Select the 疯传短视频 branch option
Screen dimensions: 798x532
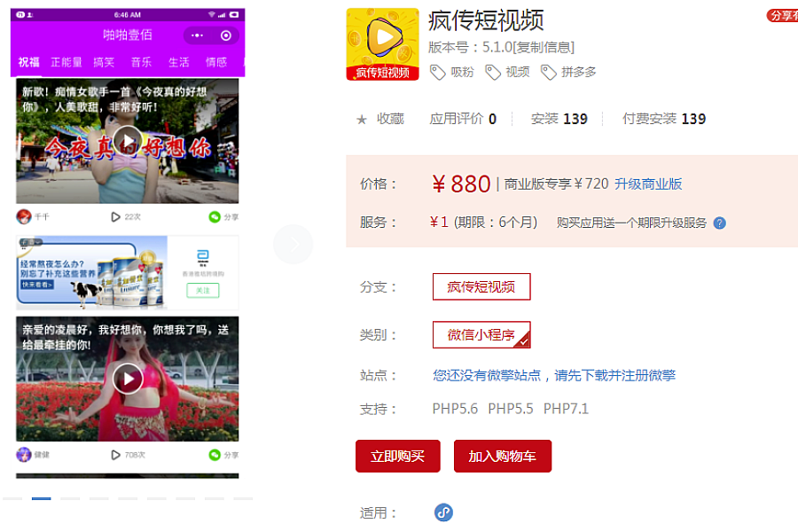(481, 286)
